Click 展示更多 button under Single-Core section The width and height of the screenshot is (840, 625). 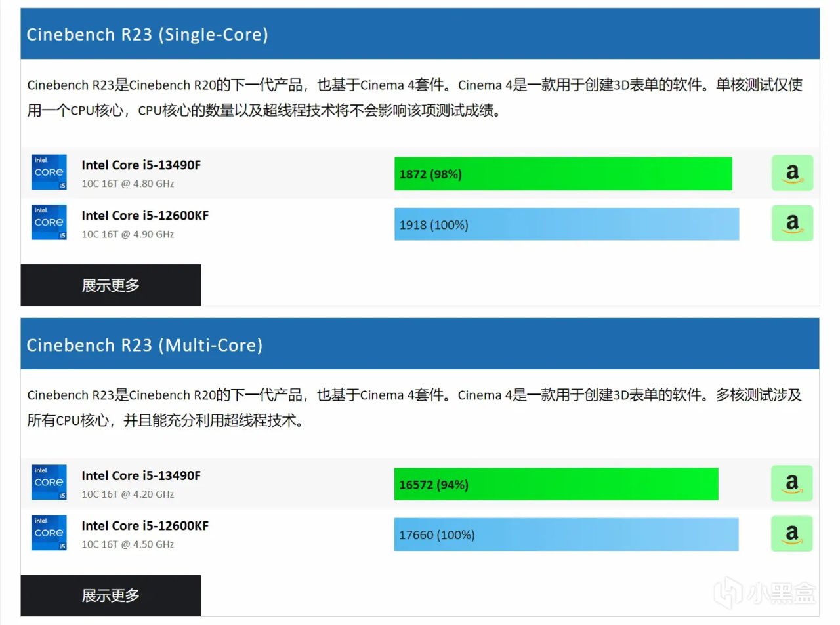click(x=111, y=285)
